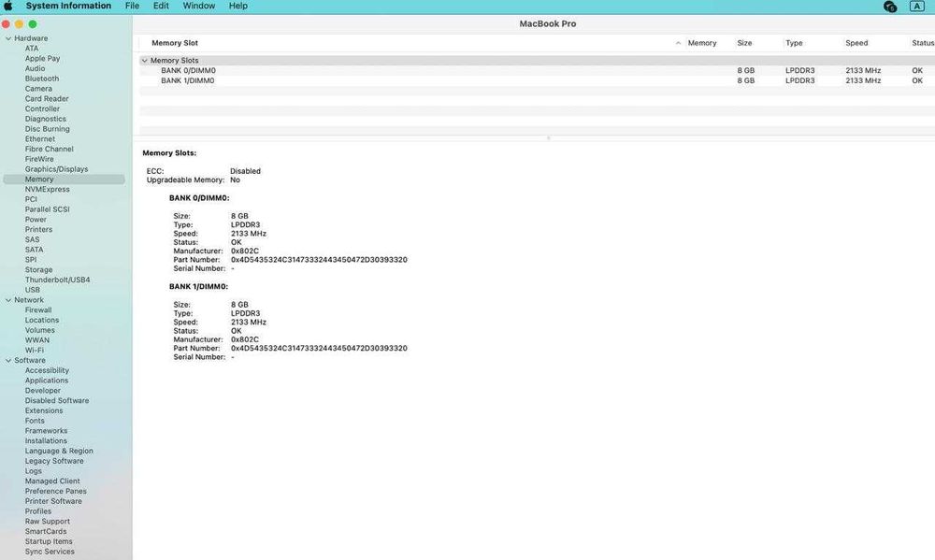Select Card Reader in the sidebar
The image size is (935, 560).
pyautogui.click(x=47, y=99)
